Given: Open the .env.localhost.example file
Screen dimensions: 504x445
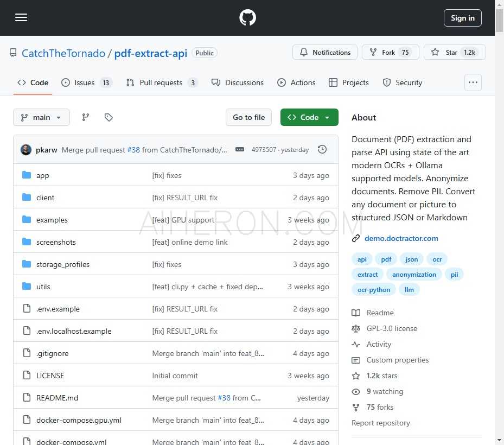Looking at the screenshot, I should [74, 331].
